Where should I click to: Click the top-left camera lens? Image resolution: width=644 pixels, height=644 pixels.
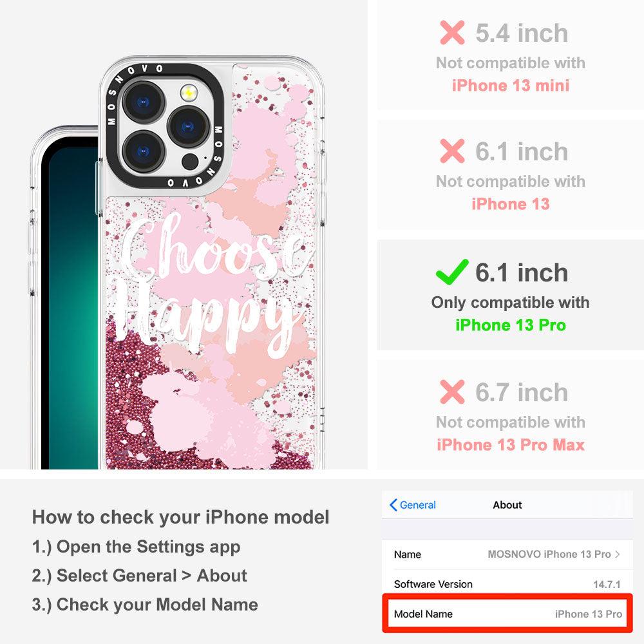pos(144,102)
